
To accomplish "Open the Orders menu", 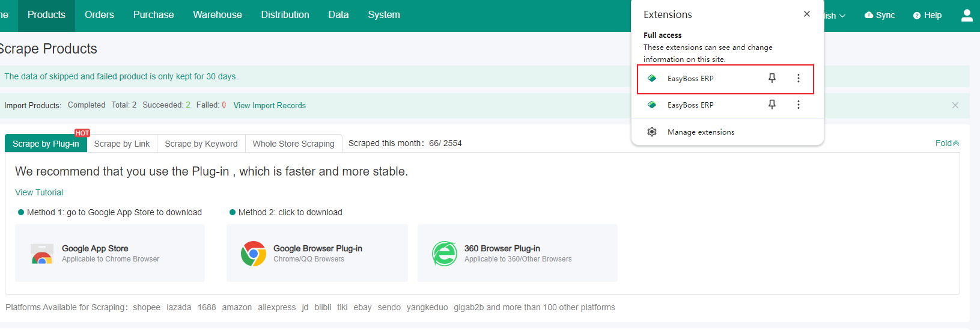I will click(x=99, y=15).
